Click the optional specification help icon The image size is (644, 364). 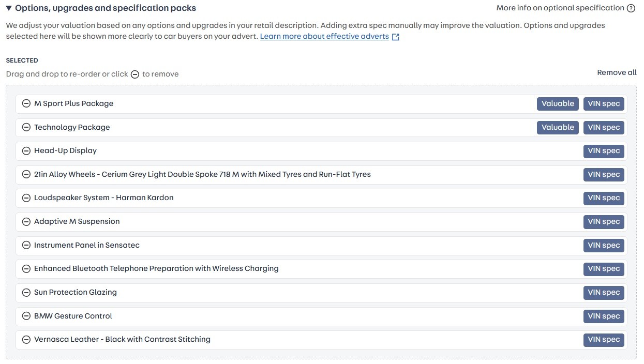tap(631, 8)
